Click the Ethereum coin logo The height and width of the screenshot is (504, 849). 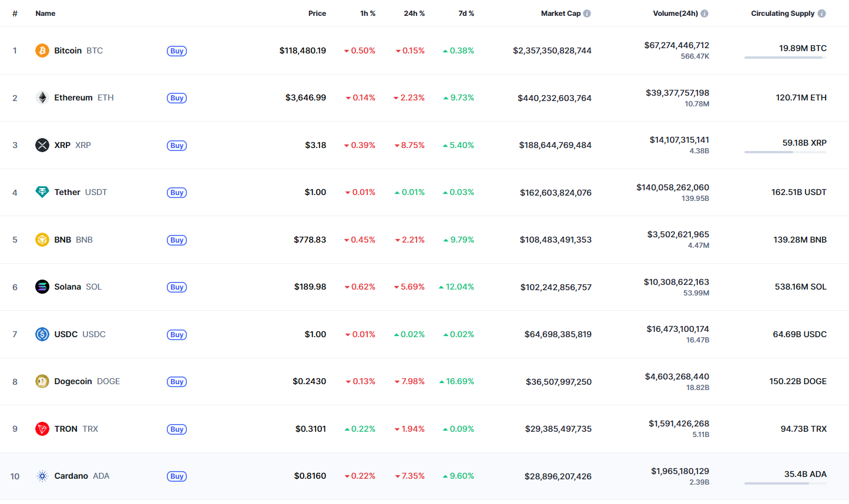point(42,98)
